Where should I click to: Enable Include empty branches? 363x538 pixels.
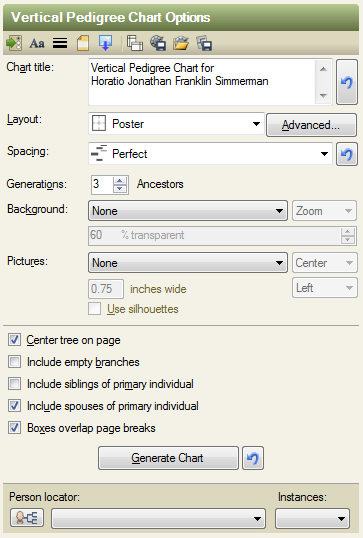[x=14, y=362]
